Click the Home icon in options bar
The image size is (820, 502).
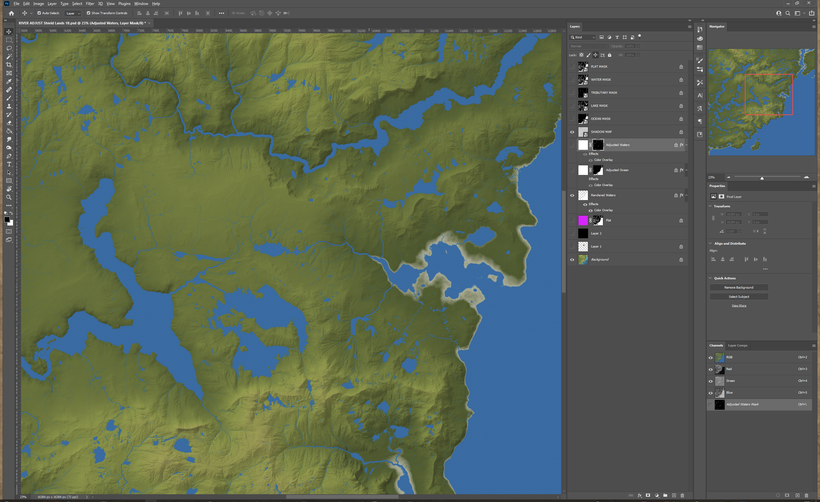(11, 13)
